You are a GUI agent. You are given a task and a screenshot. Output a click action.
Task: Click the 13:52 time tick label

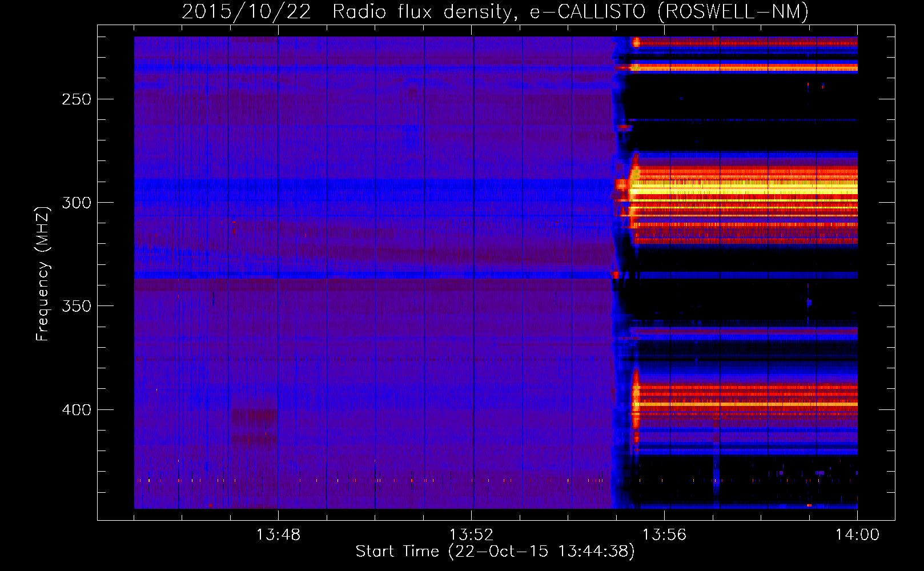pos(471,535)
